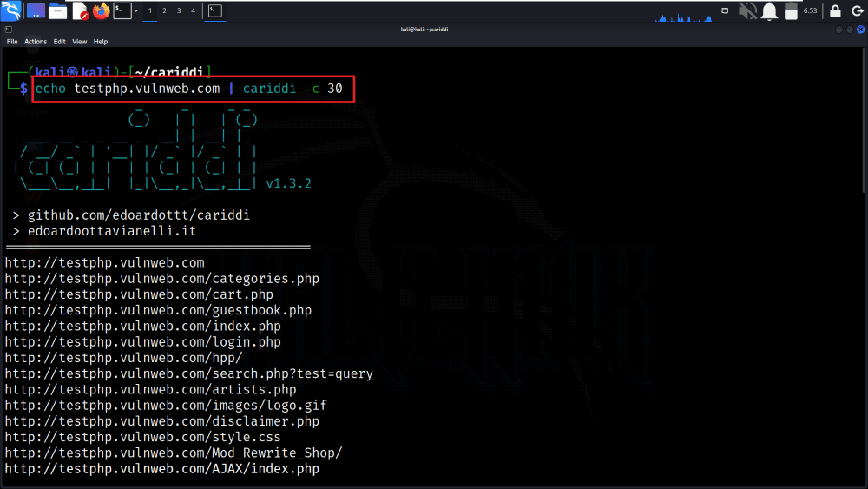Click the AJAX/index.php URL line
Viewport: 868px width, 489px height.
pos(161,468)
